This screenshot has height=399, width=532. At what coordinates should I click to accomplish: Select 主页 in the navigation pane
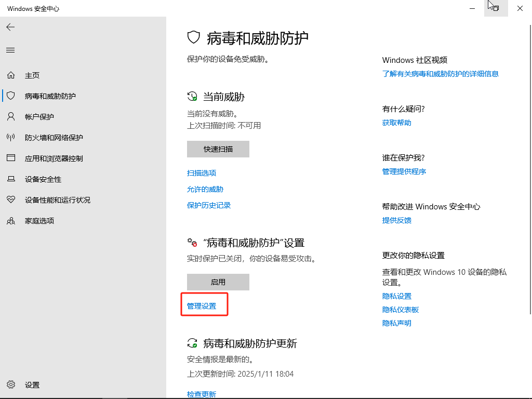(31, 75)
